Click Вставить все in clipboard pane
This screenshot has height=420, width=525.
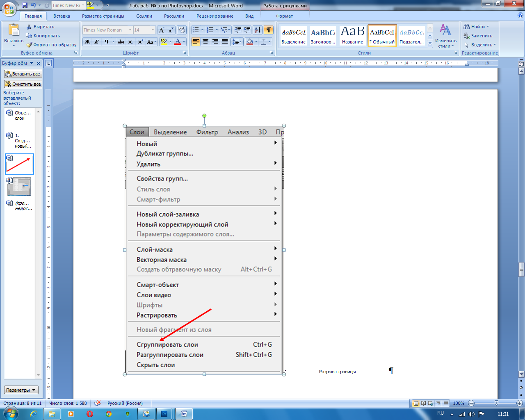point(23,74)
